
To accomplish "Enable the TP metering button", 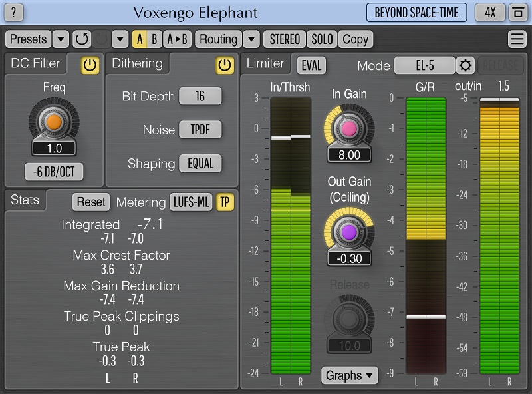I will point(225,202).
